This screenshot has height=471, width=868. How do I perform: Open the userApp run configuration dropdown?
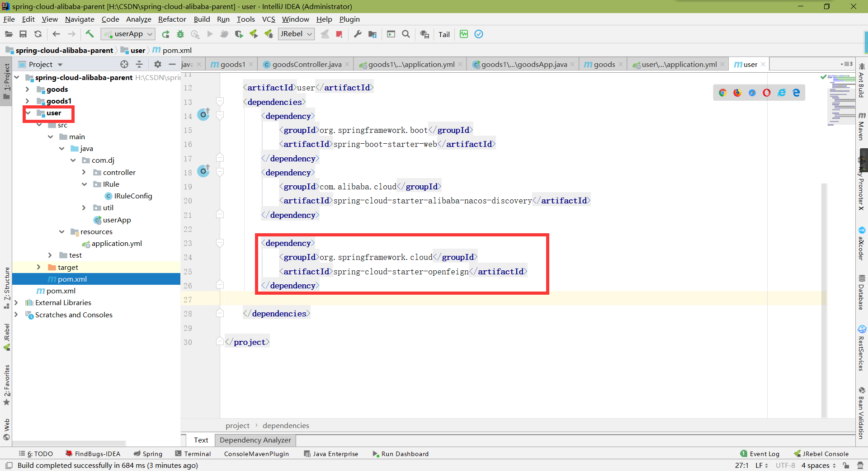pos(128,34)
